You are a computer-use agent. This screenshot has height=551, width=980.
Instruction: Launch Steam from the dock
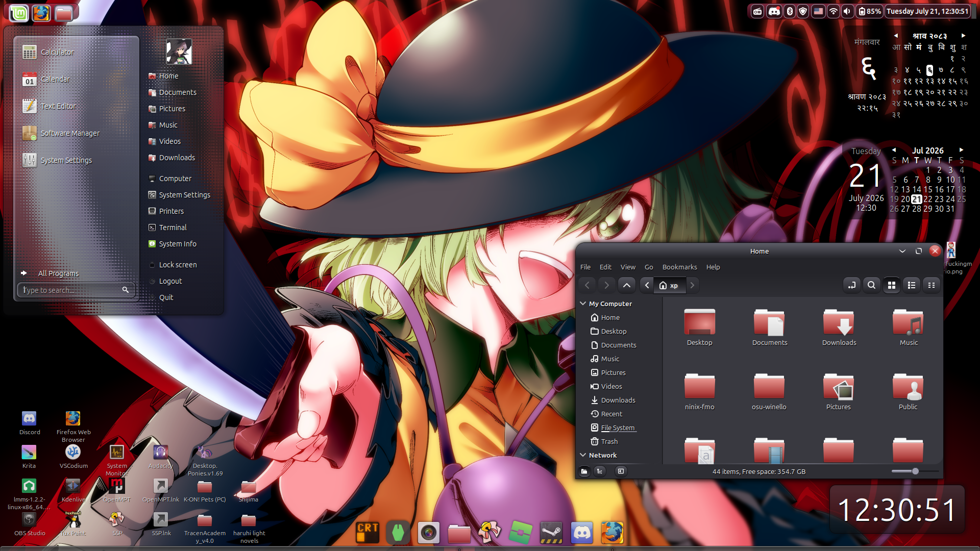tap(551, 533)
